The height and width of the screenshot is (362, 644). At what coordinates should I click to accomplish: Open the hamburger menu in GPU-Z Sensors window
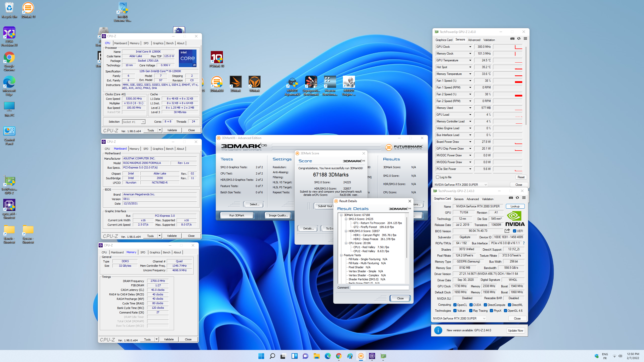coord(525,38)
